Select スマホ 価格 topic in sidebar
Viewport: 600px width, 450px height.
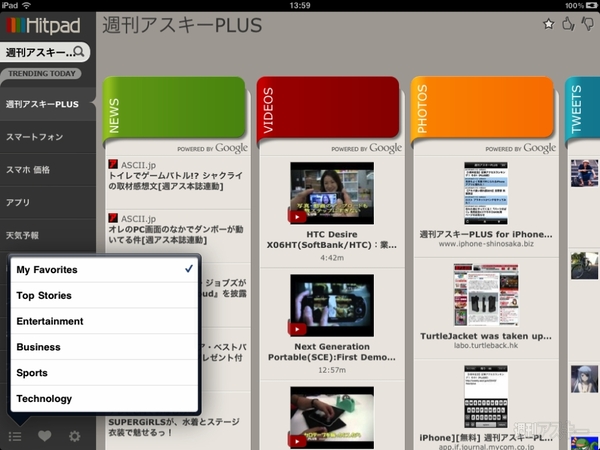point(47,170)
